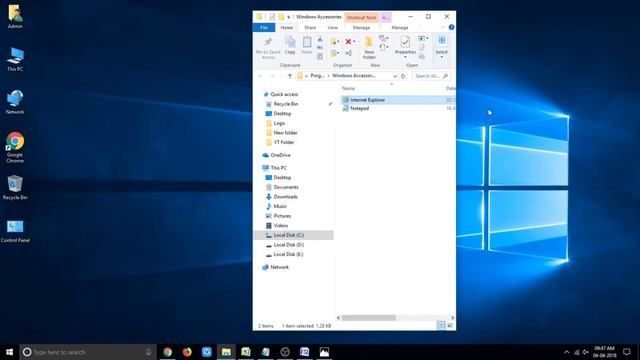This screenshot has height=360, width=640.
Task: Open the Logo folder in sidebar
Action: click(279, 123)
